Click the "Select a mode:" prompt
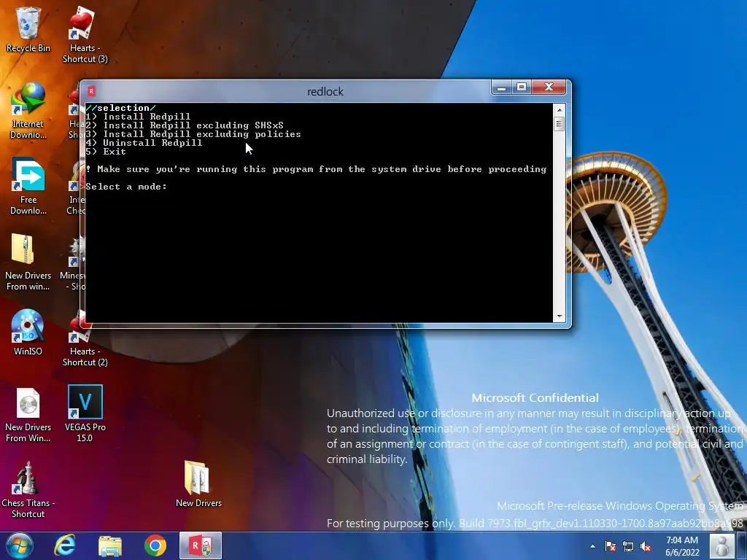This screenshot has height=560, width=747. (x=126, y=187)
